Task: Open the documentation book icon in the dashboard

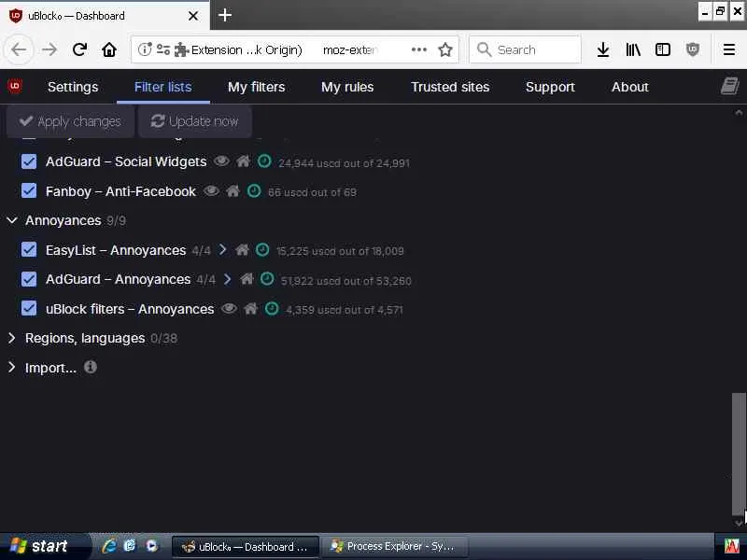Action: tap(729, 86)
